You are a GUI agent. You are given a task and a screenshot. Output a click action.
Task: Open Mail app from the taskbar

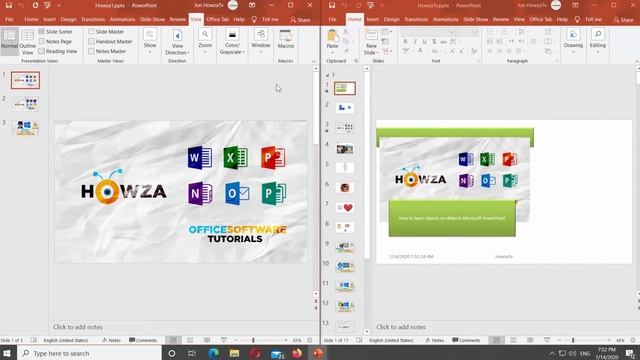pos(277,353)
